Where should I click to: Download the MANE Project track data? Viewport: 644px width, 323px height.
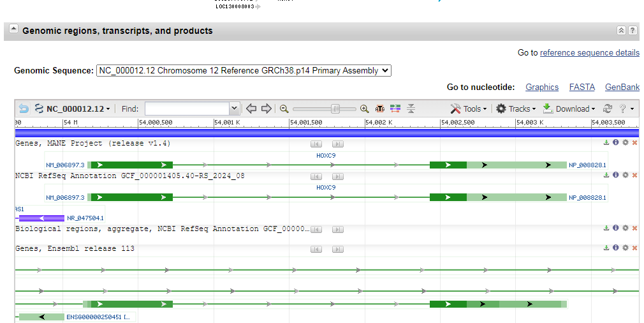(606, 142)
